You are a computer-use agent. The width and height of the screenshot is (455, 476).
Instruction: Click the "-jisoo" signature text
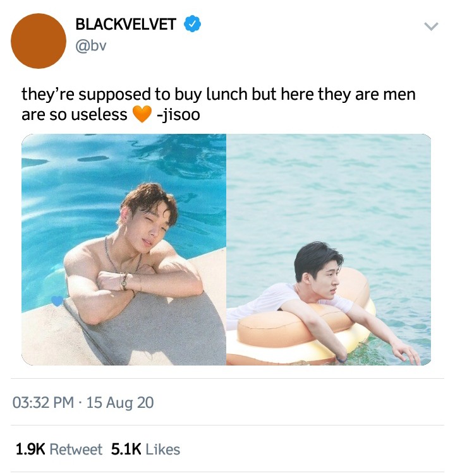(178, 114)
